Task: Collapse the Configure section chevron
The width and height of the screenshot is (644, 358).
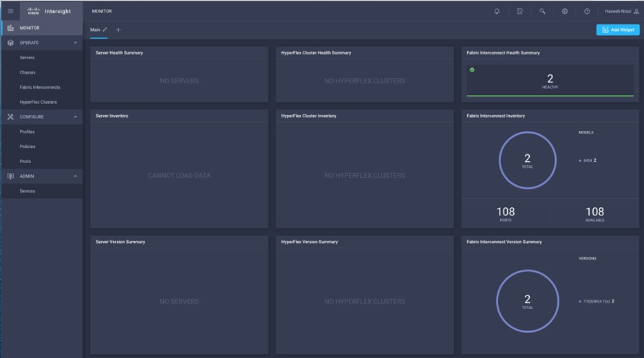Action: tap(75, 117)
